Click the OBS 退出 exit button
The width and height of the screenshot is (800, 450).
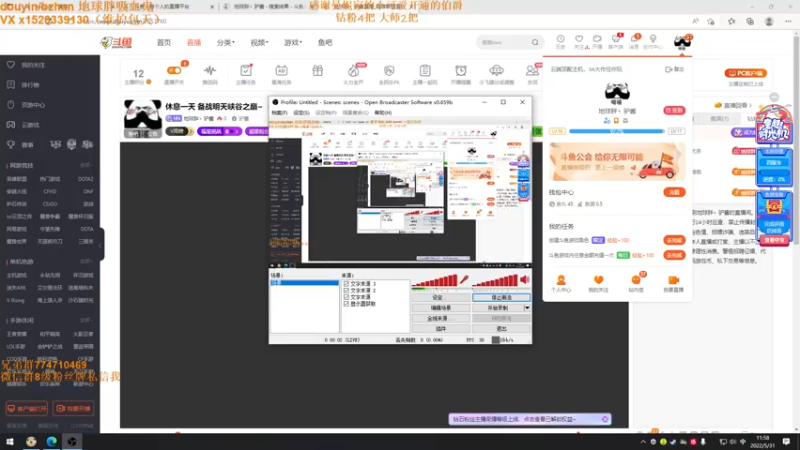pyautogui.click(x=501, y=329)
